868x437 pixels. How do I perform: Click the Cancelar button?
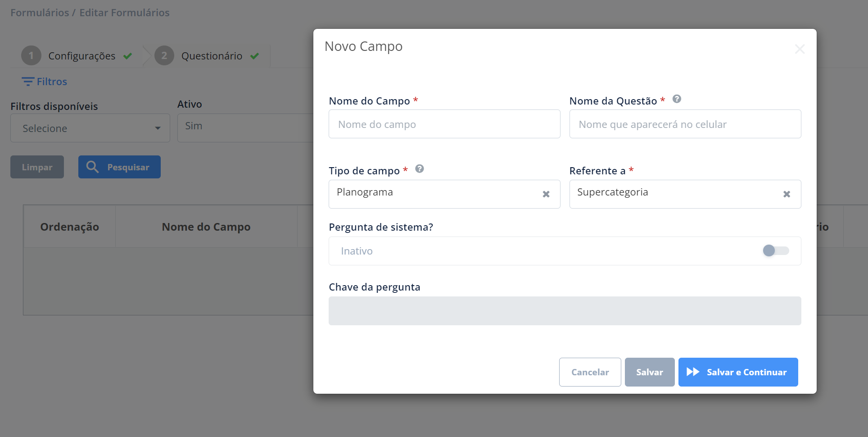(x=590, y=372)
